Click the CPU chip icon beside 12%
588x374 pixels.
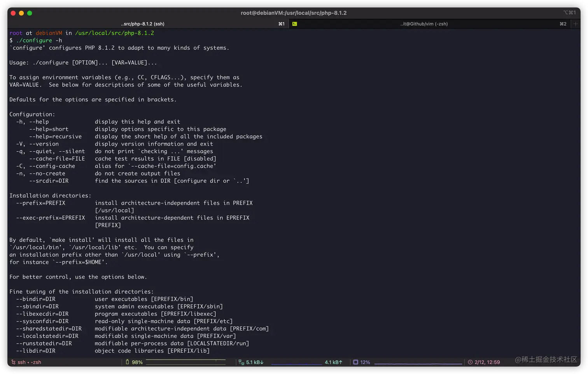(355, 362)
